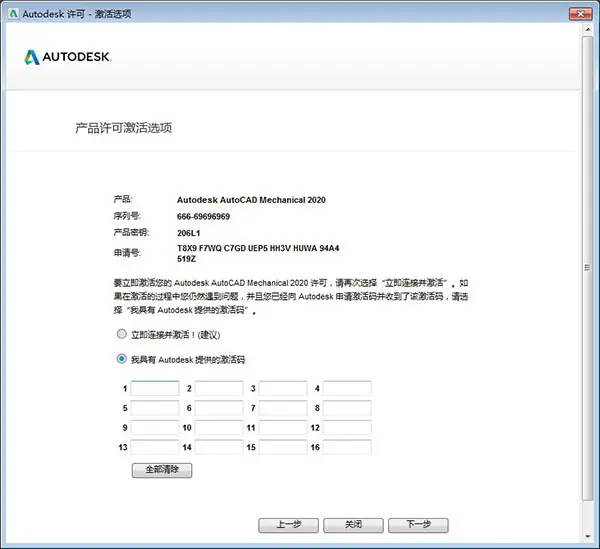Click activation code field 8
600x549 pixels.
[347, 408]
